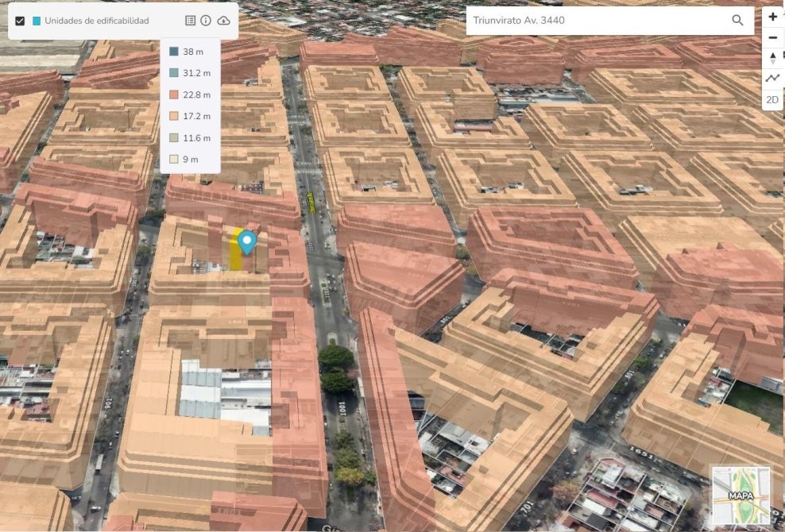Click the 38 m legend color swatch
This screenshot has width=785, height=532.
pos(173,52)
